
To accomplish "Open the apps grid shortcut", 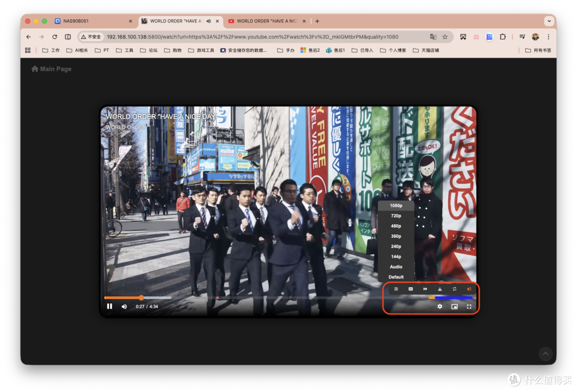I will tap(28, 50).
